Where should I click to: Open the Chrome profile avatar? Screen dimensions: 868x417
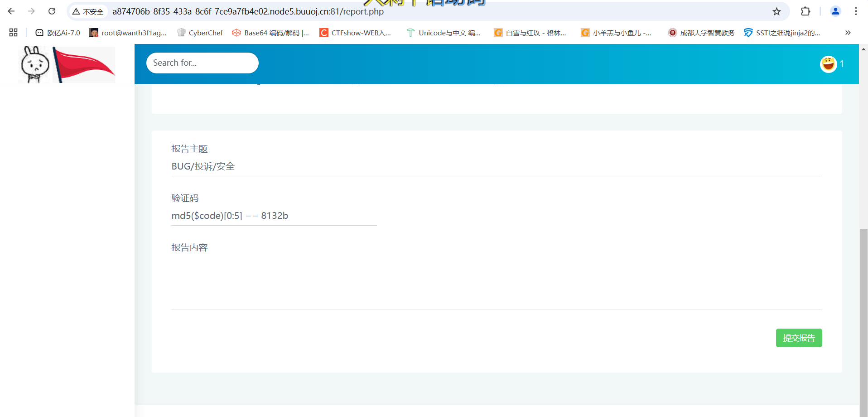tap(835, 11)
